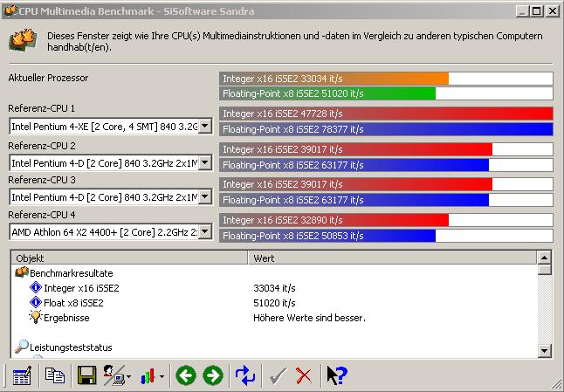
Task: Click the value '33034 it/s' in the Wert column
Action: (x=274, y=288)
